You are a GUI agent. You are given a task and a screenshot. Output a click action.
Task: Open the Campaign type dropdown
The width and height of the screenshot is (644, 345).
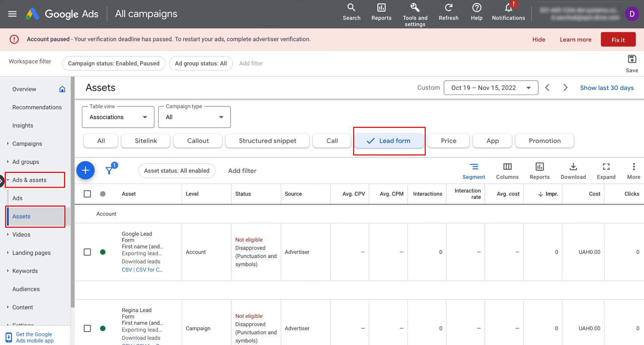194,117
